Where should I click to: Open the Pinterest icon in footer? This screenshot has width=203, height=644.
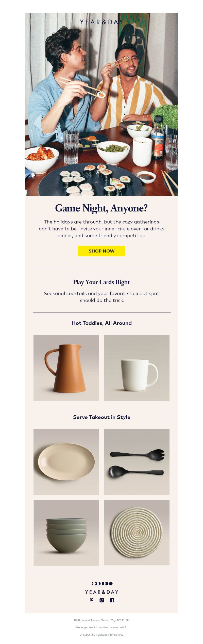[92, 600]
